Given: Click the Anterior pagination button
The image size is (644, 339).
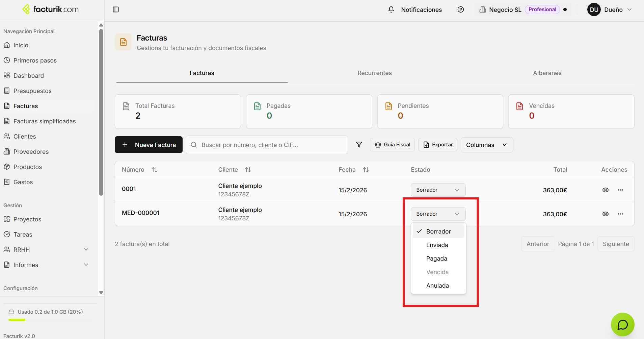Looking at the screenshot, I should click(538, 244).
